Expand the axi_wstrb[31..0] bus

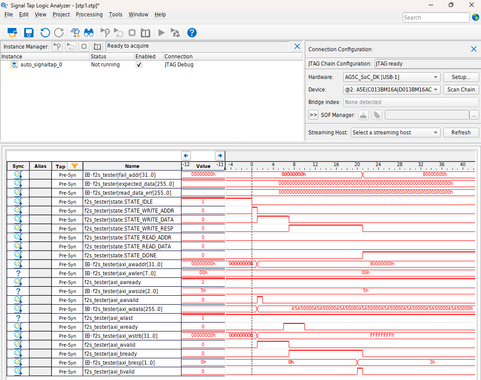click(x=87, y=336)
